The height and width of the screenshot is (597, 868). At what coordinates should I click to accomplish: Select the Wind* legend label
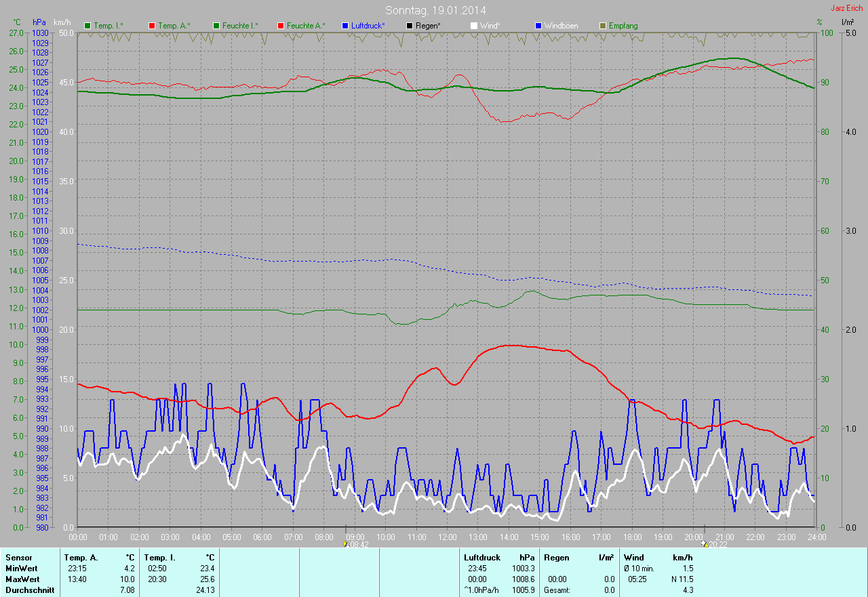490,26
